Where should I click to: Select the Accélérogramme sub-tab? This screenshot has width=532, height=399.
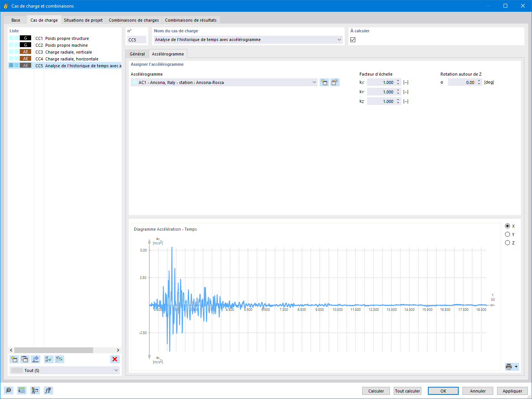168,54
